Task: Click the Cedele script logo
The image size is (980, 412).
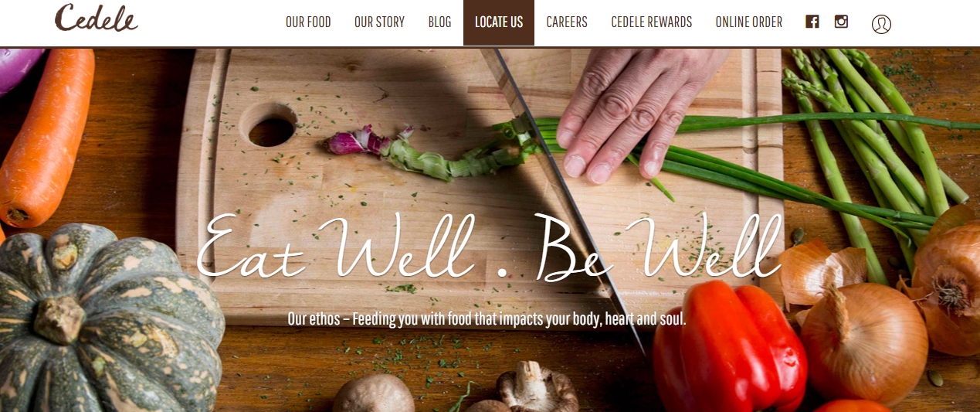Action: pos(96,18)
